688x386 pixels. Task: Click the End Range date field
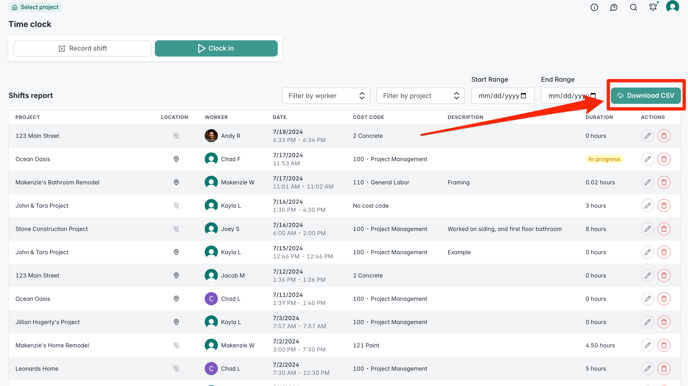pyautogui.click(x=572, y=96)
